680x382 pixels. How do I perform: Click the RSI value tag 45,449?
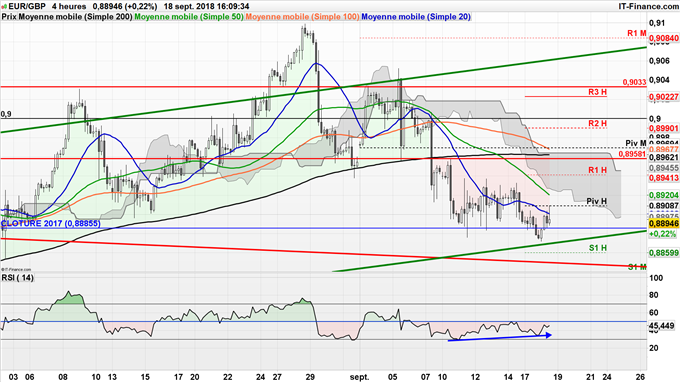point(662,326)
